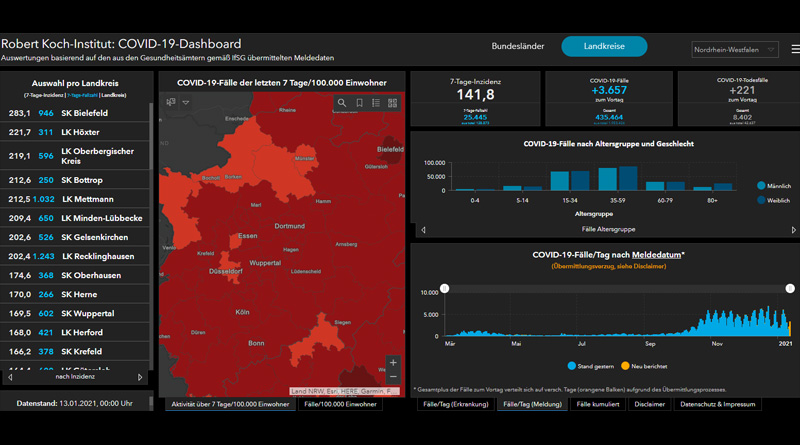Open the hamburger menu at top right
This screenshot has width=800, height=445.
795,49
